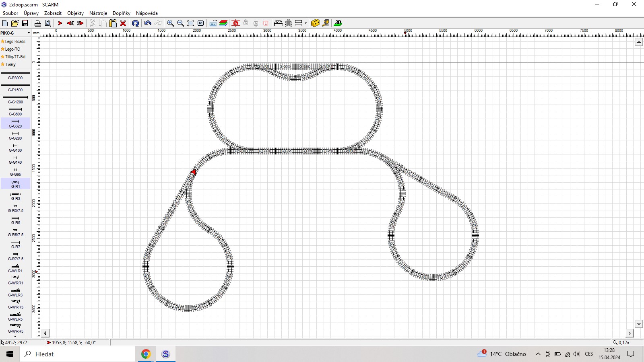Click the Zoom in magnifier

[x=170, y=23]
